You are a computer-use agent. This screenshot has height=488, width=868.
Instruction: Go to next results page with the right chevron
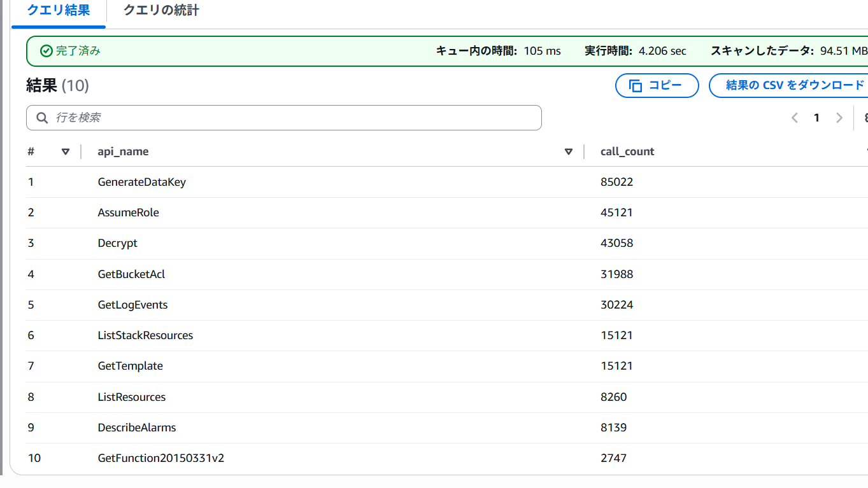[839, 118]
